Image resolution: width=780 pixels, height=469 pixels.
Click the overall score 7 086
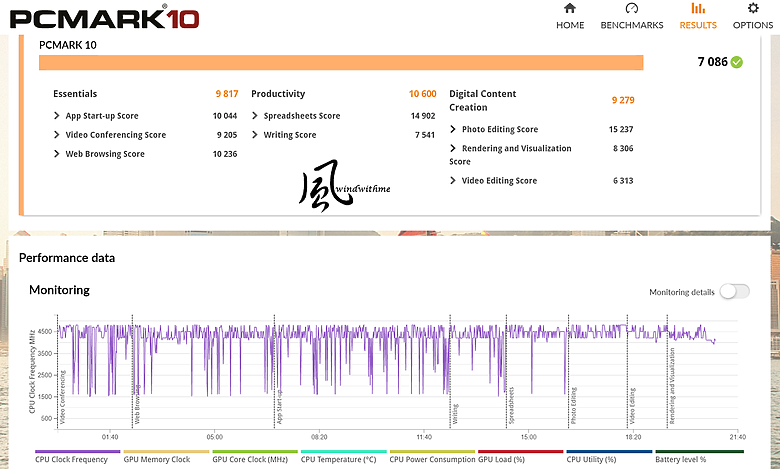(x=712, y=62)
